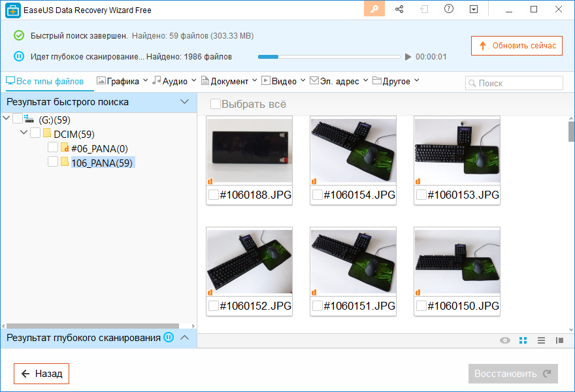This screenshot has width=575, height=392.
Task: Click the 106_PANA folder icon
Action: click(x=65, y=161)
